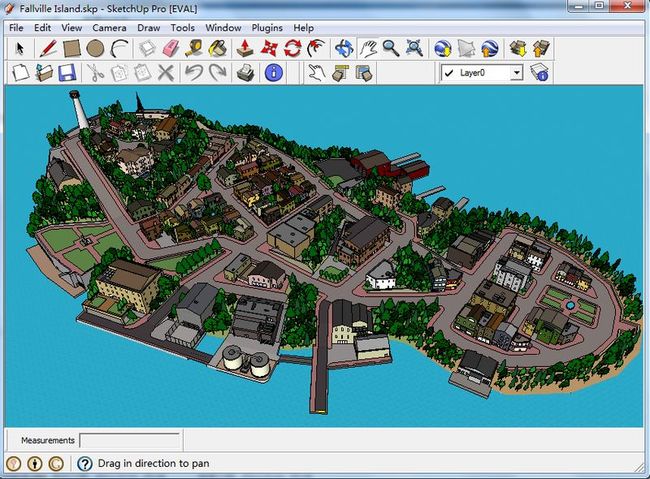Click the Make Component icon

click(147, 49)
